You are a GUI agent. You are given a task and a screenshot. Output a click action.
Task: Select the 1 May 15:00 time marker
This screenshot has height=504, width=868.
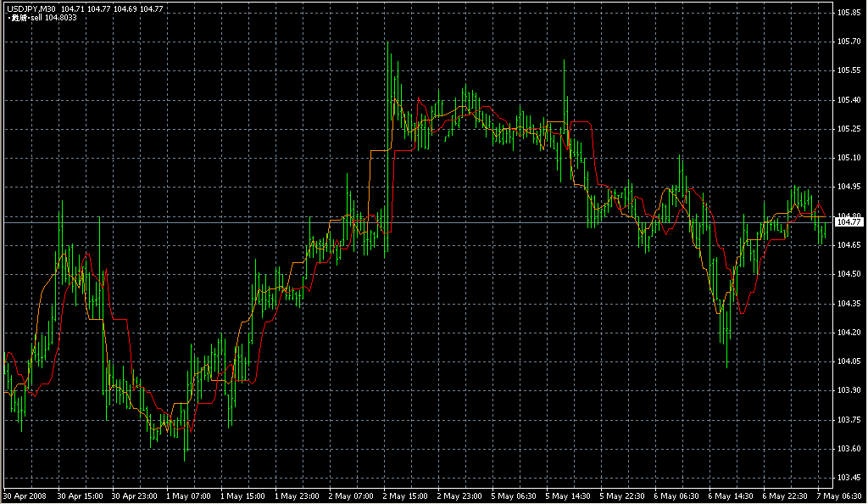tap(242, 495)
